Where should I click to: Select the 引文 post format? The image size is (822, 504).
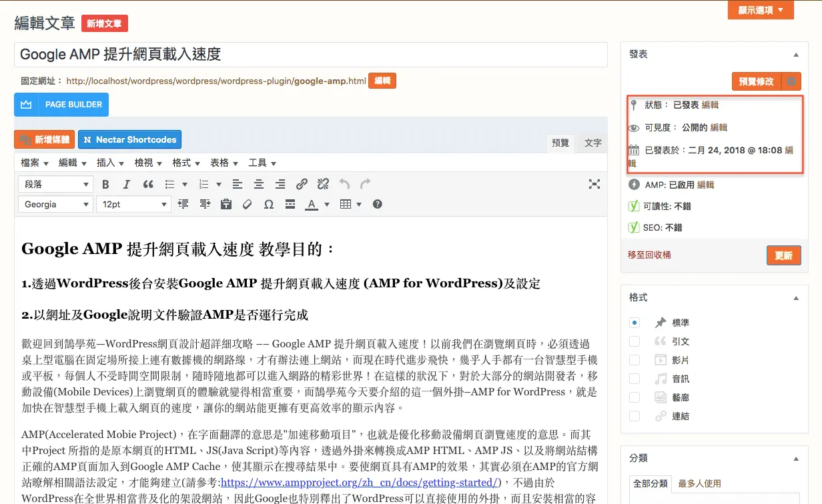pos(635,341)
